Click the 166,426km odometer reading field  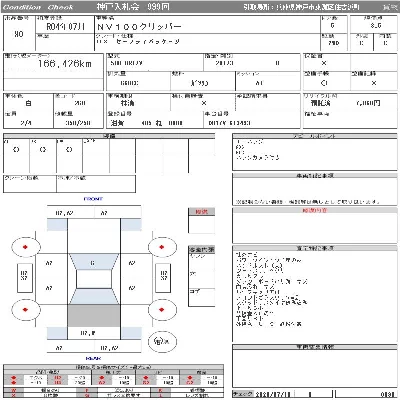[53, 66]
